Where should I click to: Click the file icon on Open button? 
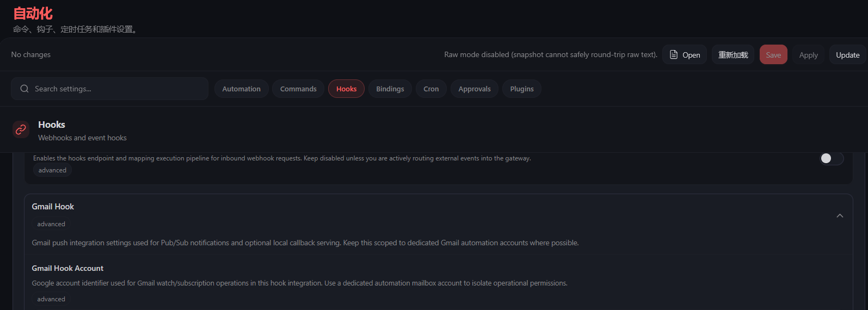[x=674, y=55]
